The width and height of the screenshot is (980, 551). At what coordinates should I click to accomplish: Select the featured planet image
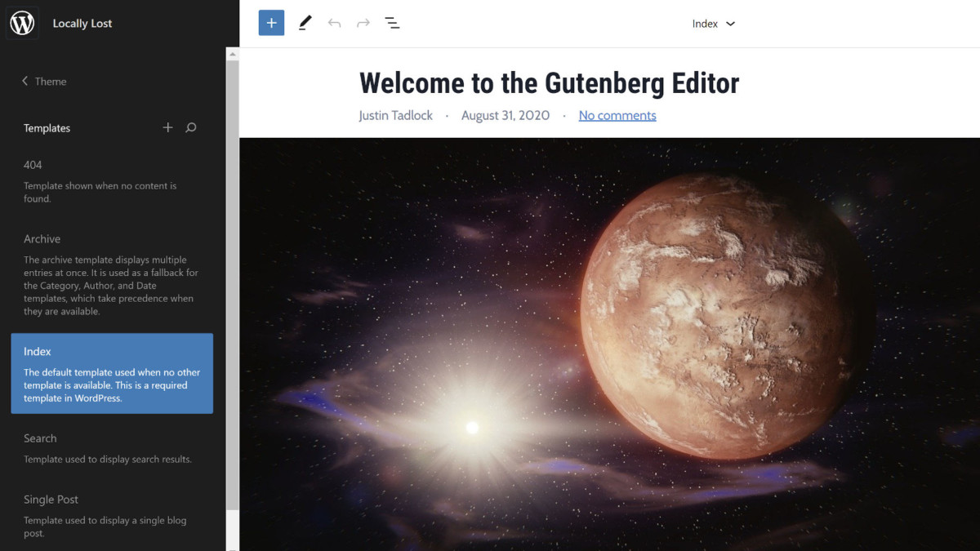tap(609, 343)
